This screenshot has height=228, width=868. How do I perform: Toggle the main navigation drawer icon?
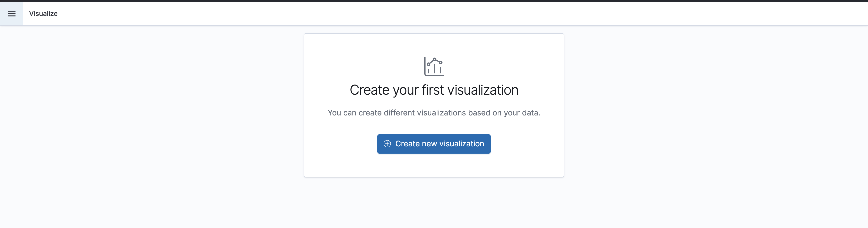click(11, 14)
